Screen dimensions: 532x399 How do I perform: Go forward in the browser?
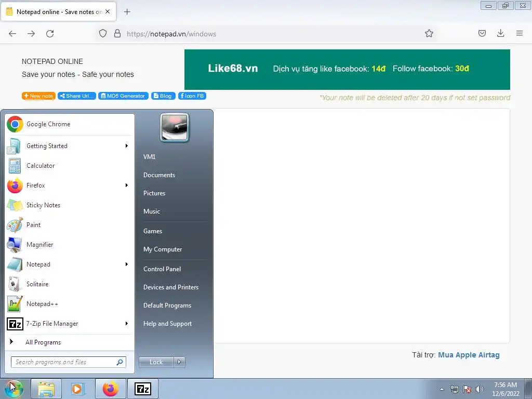pyautogui.click(x=31, y=34)
